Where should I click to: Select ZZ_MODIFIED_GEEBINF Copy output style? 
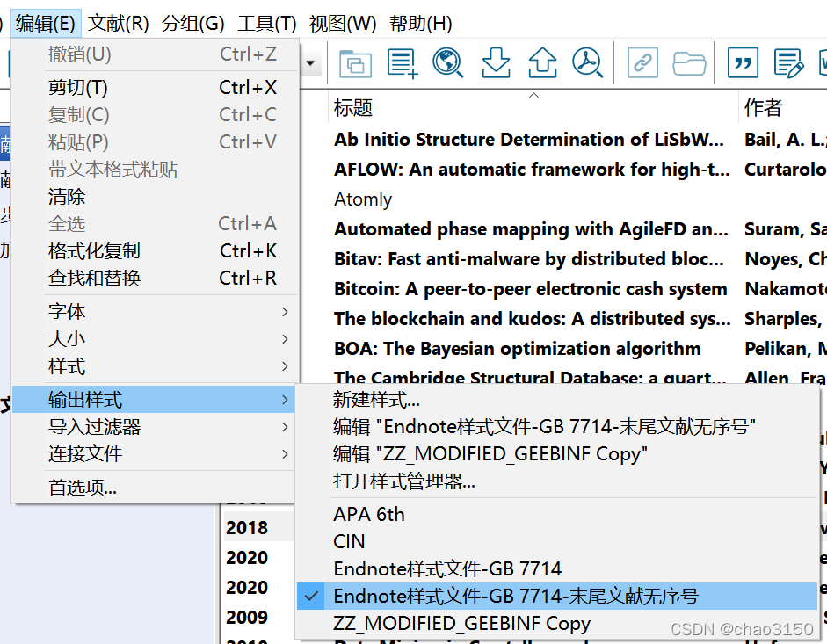pyautogui.click(x=557, y=624)
